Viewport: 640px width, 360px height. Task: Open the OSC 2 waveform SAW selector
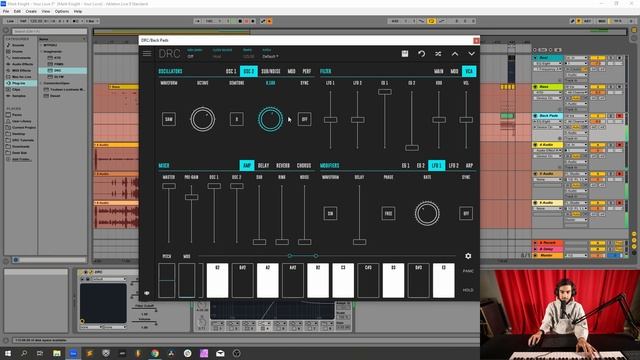[169, 119]
